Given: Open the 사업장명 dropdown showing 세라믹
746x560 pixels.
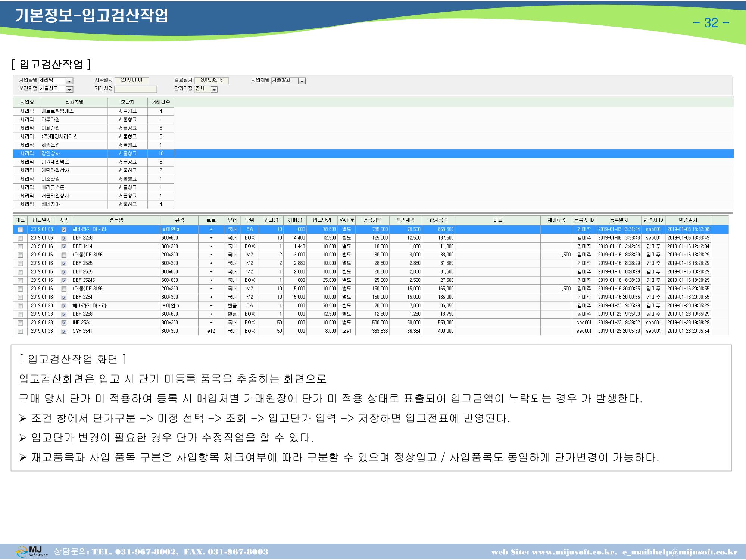Looking at the screenshot, I should click(x=69, y=81).
